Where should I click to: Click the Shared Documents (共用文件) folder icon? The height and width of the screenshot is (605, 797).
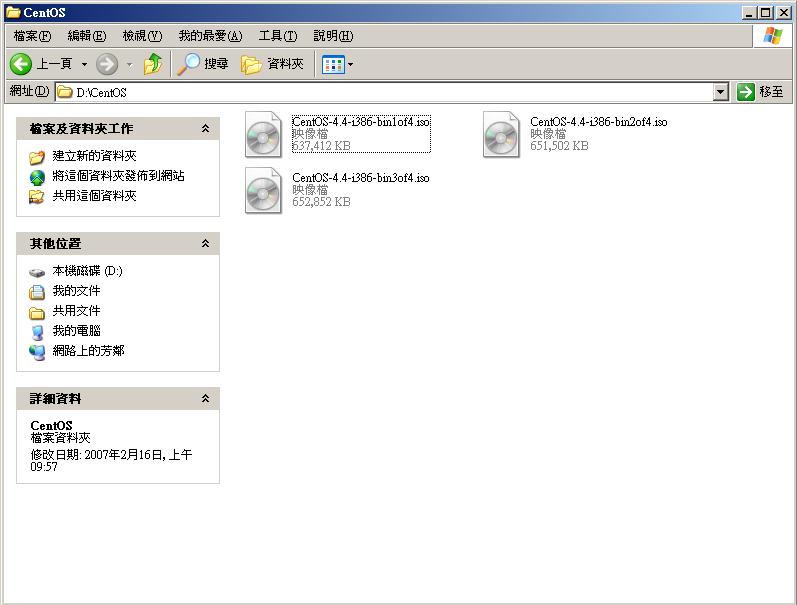[x=37, y=312]
